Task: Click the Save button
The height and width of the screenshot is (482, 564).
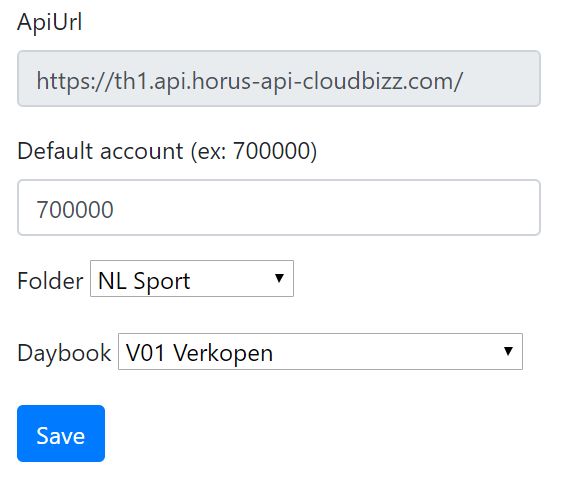Action: click(61, 433)
